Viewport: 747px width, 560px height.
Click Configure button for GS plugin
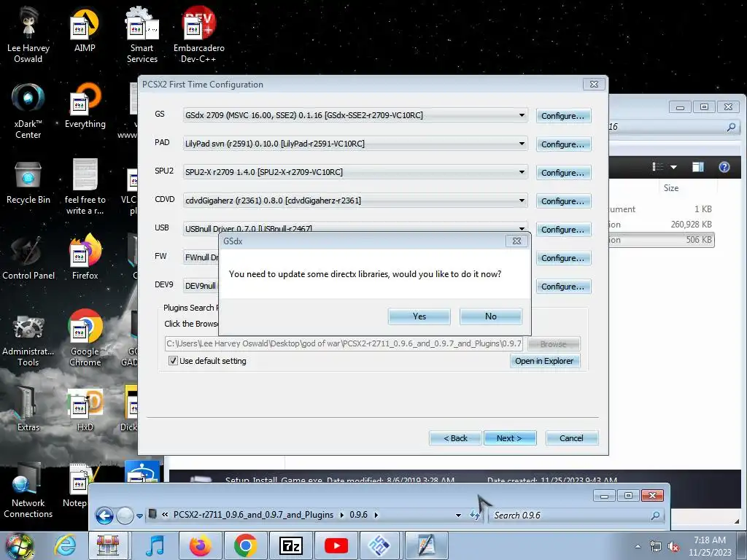[563, 116]
